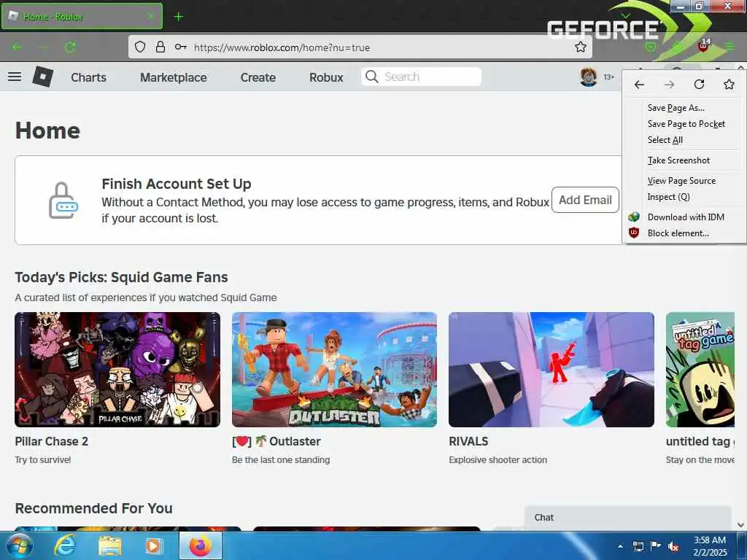Click the Pillar Chase 2 title text

pyautogui.click(x=52, y=441)
